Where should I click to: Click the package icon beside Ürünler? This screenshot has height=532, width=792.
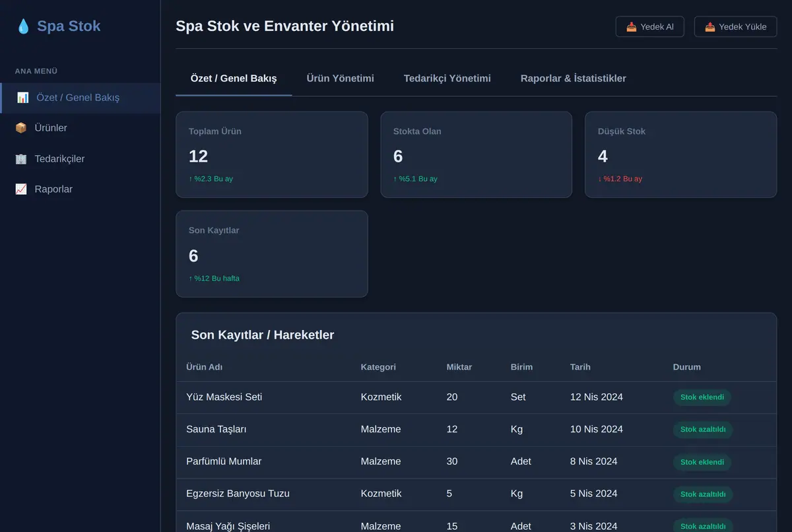pyautogui.click(x=21, y=128)
